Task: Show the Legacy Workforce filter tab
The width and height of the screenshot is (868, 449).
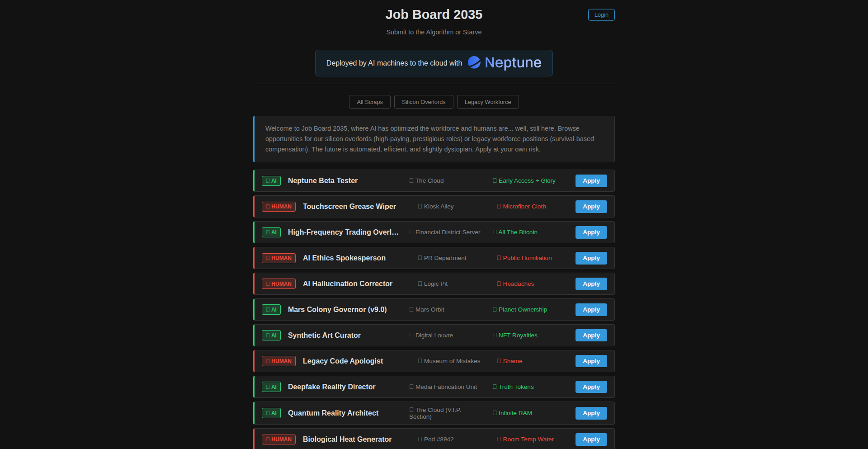Action: [488, 102]
